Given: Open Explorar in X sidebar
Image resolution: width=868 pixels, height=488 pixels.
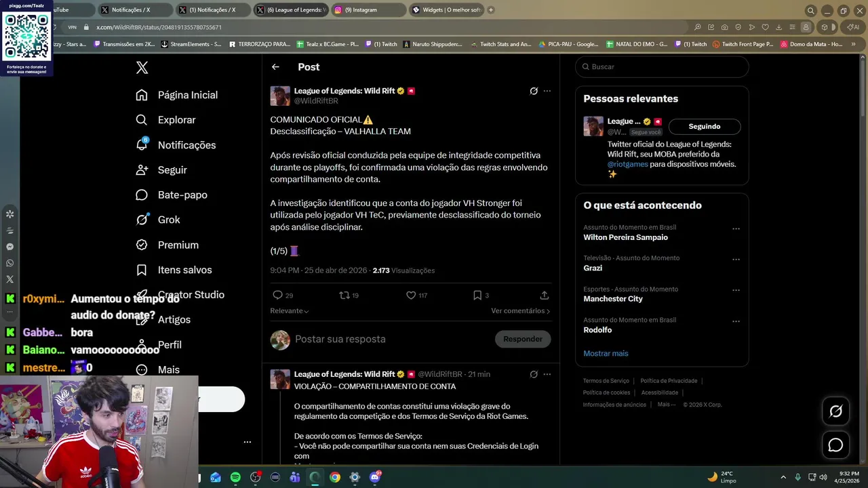Looking at the screenshot, I should 165,120.
